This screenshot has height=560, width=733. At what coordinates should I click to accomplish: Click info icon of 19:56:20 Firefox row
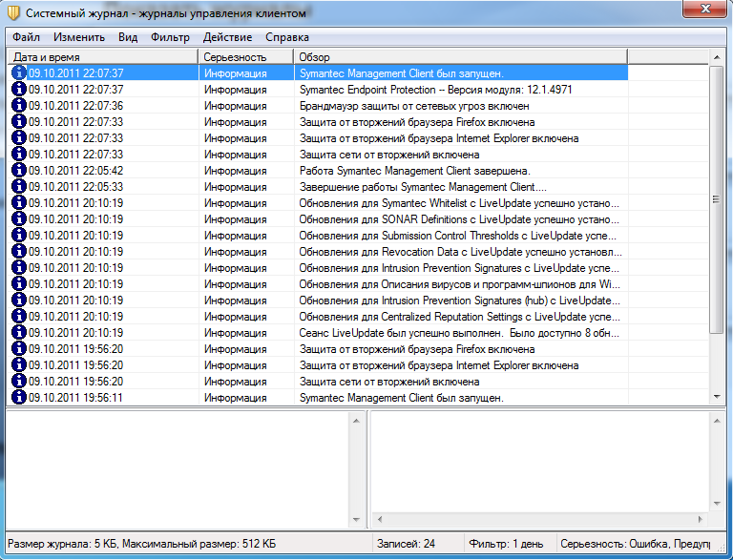(x=19, y=348)
